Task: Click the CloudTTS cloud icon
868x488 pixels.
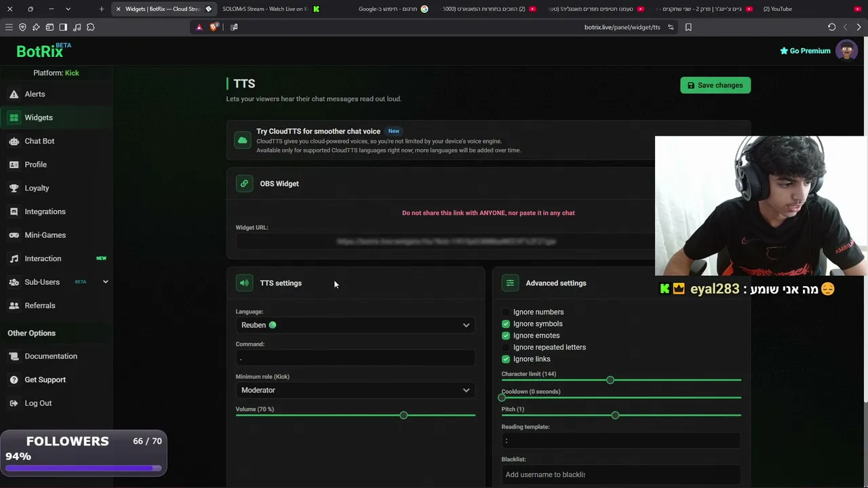Action: pyautogui.click(x=242, y=140)
